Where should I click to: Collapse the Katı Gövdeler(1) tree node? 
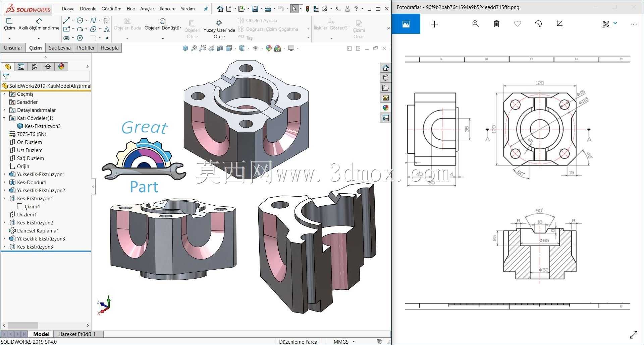(x=4, y=118)
